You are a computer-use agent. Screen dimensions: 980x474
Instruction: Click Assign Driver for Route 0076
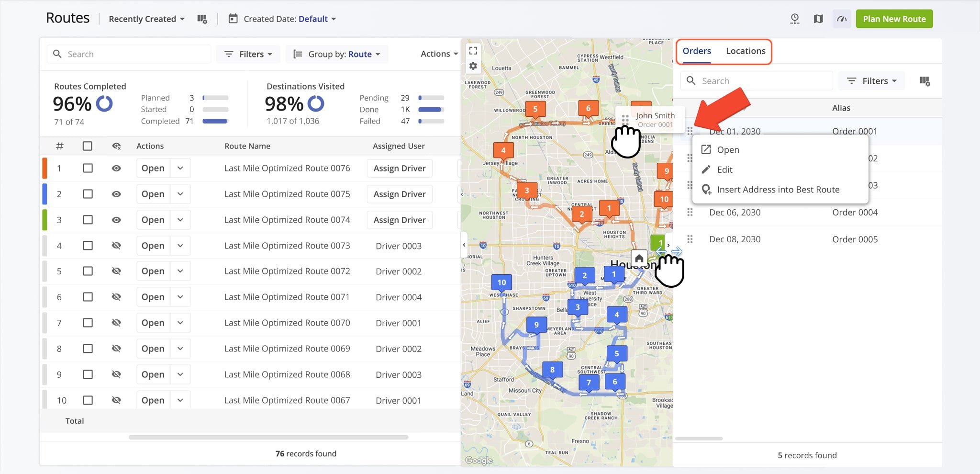click(399, 168)
